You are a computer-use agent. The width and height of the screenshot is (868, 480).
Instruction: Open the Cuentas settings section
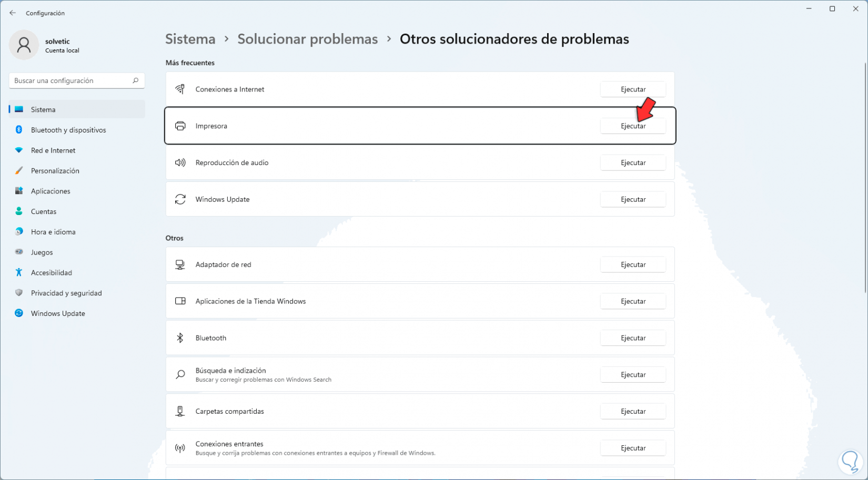coord(44,211)
